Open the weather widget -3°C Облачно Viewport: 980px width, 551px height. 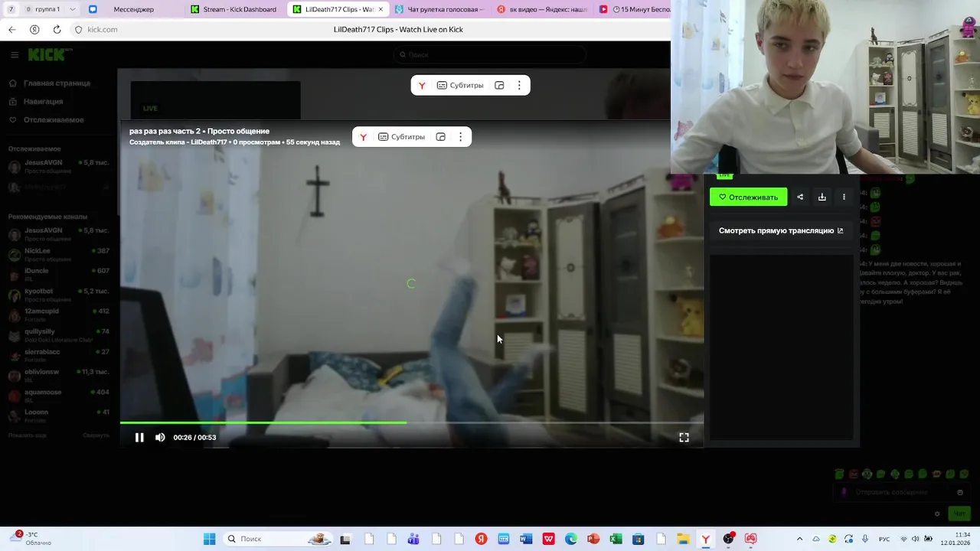coord(31,539)
